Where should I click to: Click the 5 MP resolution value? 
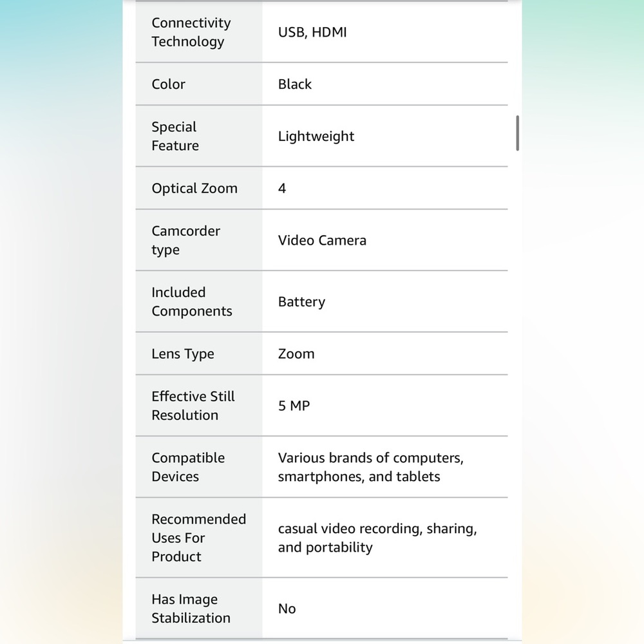coord(294,406)
